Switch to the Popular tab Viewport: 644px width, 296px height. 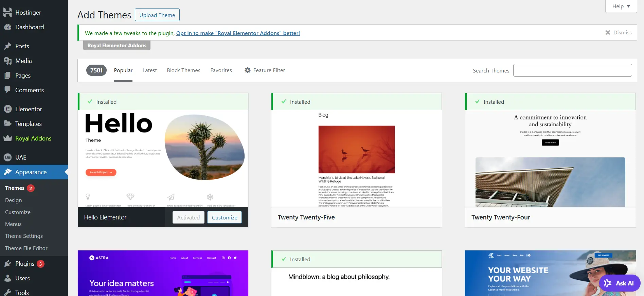(123, 70)
